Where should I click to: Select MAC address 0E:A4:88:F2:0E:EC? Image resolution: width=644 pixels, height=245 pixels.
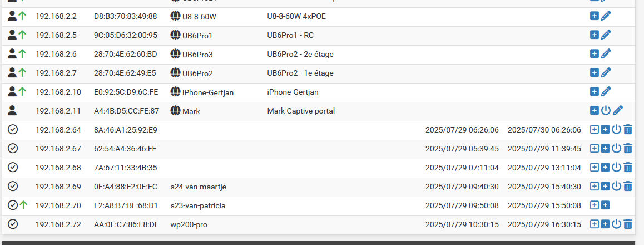tap(126, 187)
